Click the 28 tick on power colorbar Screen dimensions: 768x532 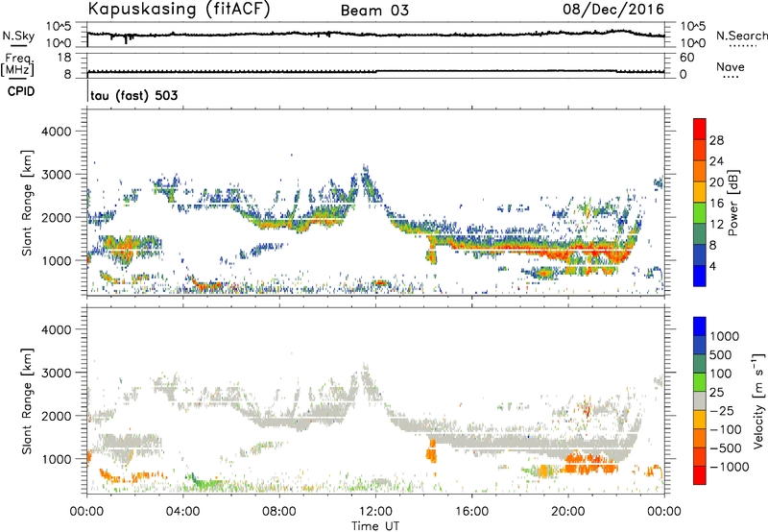[716, 140]
